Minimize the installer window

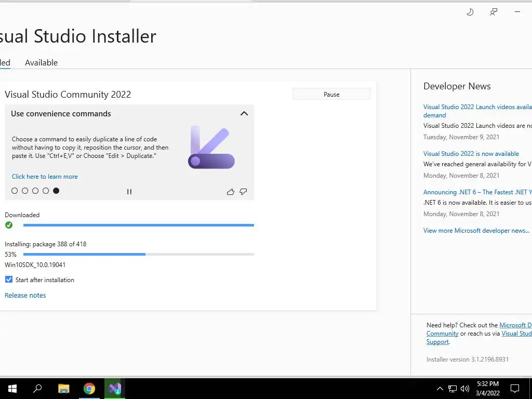(x=517, y=12)
